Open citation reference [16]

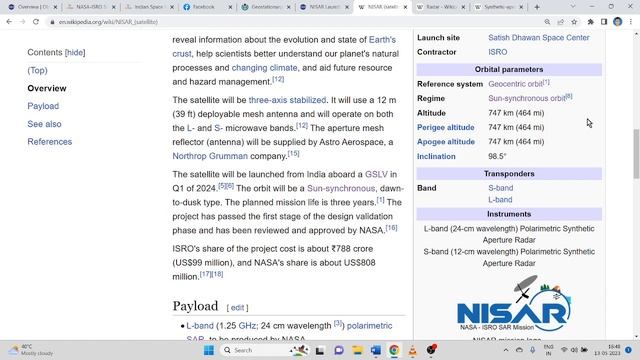coord(391,228)
